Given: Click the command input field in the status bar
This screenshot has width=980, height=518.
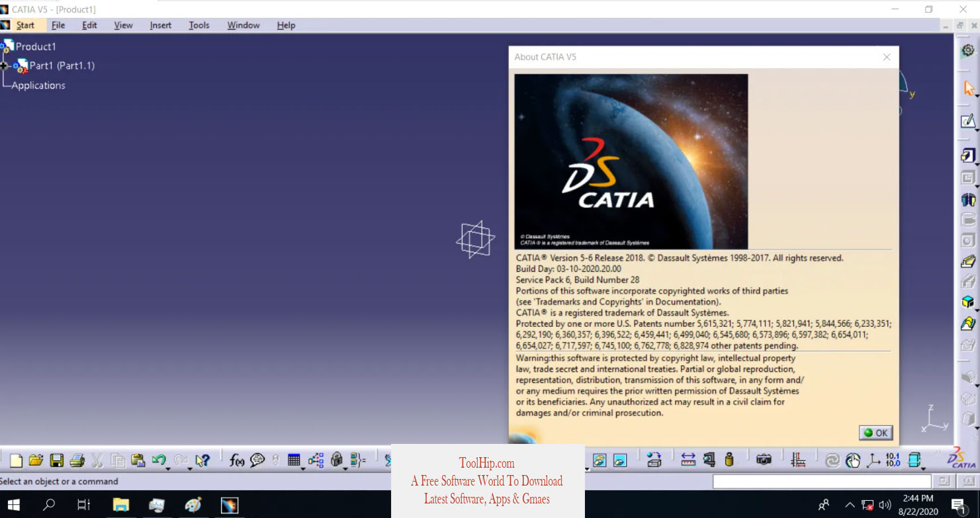Looking at the screenshot, I should click(822, 482).
